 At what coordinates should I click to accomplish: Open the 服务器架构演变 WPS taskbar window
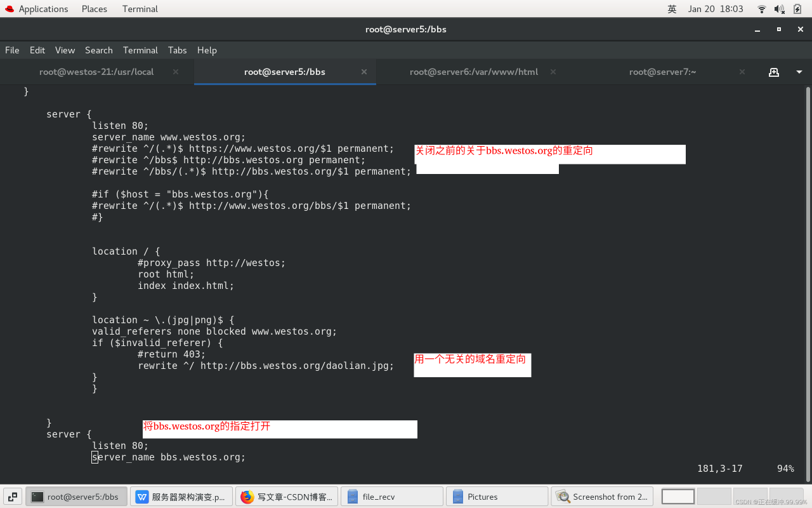[181, 497]
